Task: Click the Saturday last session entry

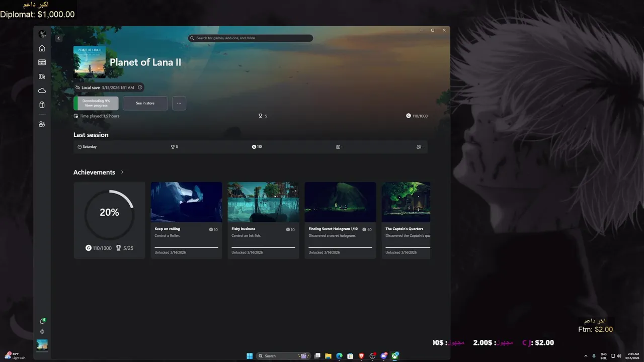Action: click(87, 147)
